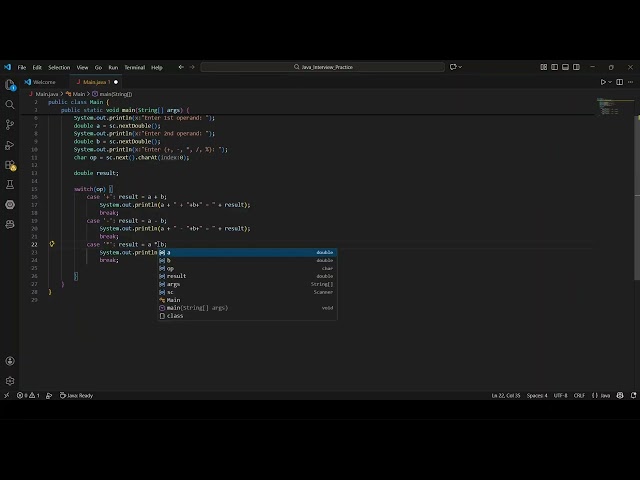Open the Manage gear icon

(x=10, y=381)
